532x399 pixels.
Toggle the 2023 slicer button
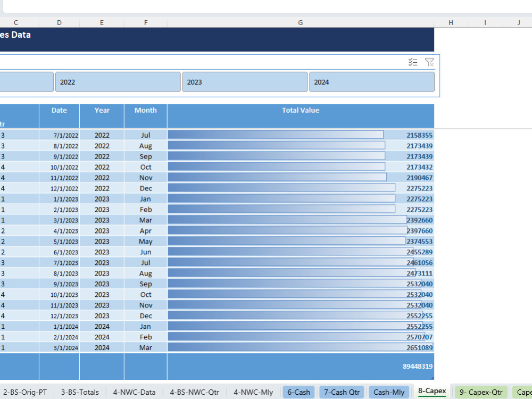pos(244,81)
